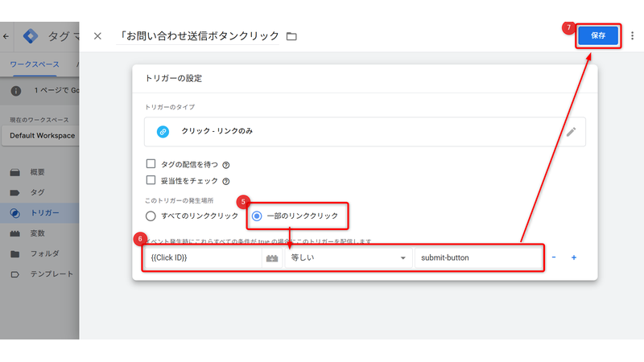Click the variable picker brick icon
This screenshot has height=362, width=644.
click(272, 258)
